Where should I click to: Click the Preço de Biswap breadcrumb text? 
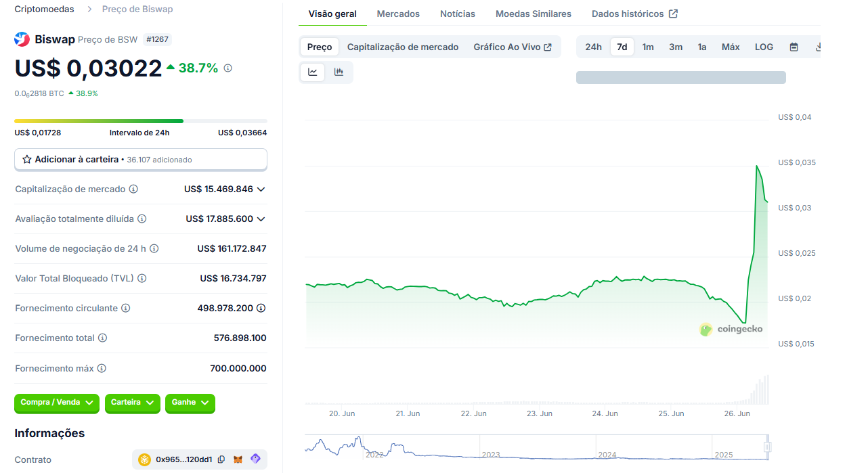click(137, 9)
